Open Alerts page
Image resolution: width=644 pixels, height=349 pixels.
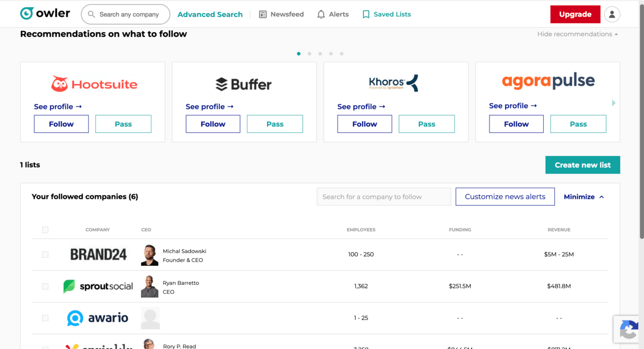pyautogui.click(x=333, y=14)
